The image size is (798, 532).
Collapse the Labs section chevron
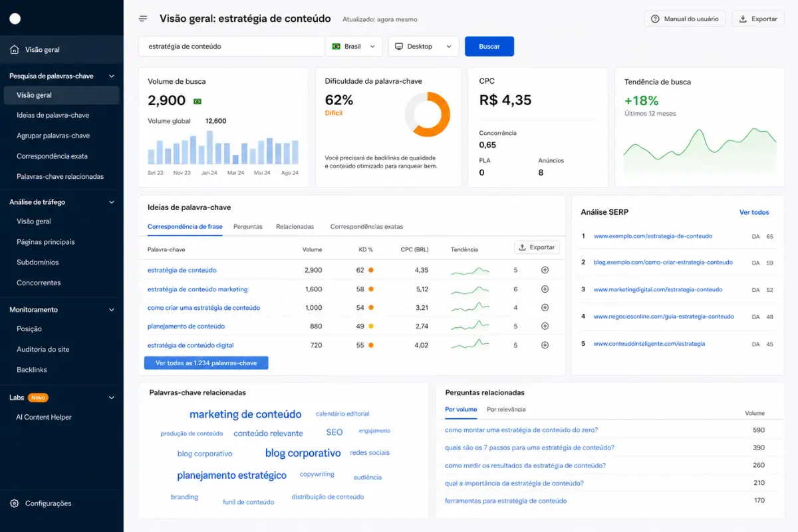point(112,398)
